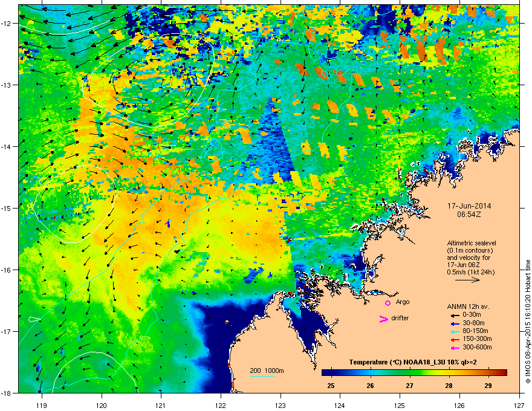Click the latitude axis label -16

click(x=7, y=270)
